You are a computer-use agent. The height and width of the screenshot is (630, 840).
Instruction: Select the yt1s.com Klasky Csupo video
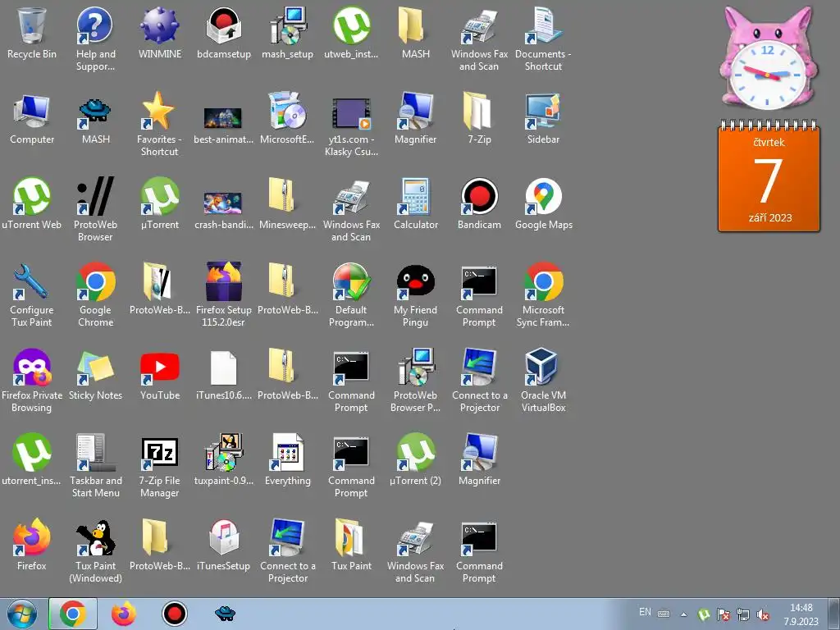point(351,112)
